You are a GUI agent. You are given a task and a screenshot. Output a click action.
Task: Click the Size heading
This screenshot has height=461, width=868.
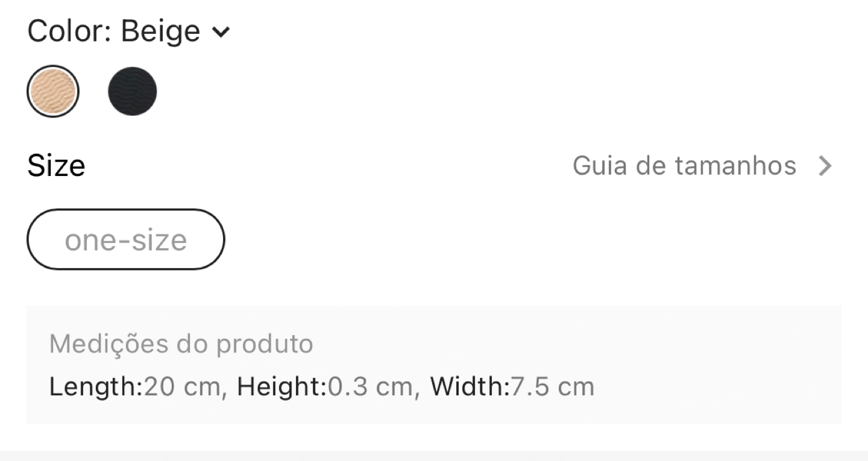56,165
